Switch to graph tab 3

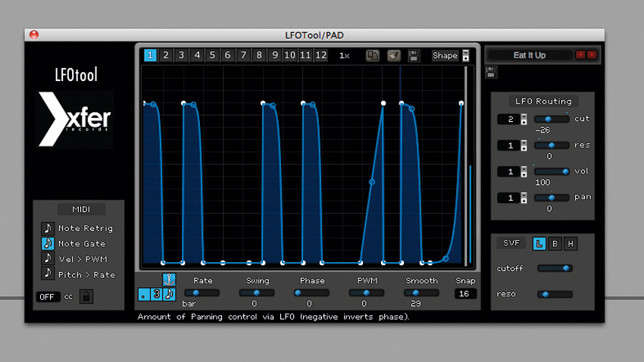click(x=182, y=55)
